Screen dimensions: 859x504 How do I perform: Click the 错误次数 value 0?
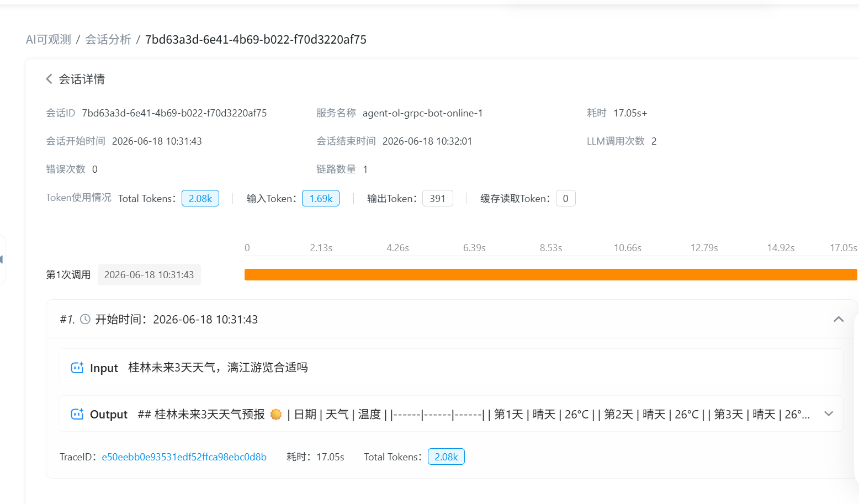pyautogui.click(x=95, y=169)
